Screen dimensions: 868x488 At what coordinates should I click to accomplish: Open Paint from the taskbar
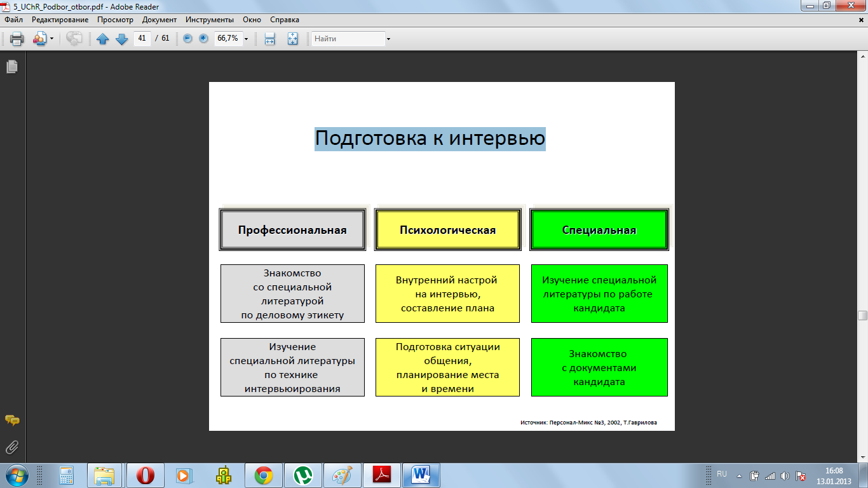point(342,475)
